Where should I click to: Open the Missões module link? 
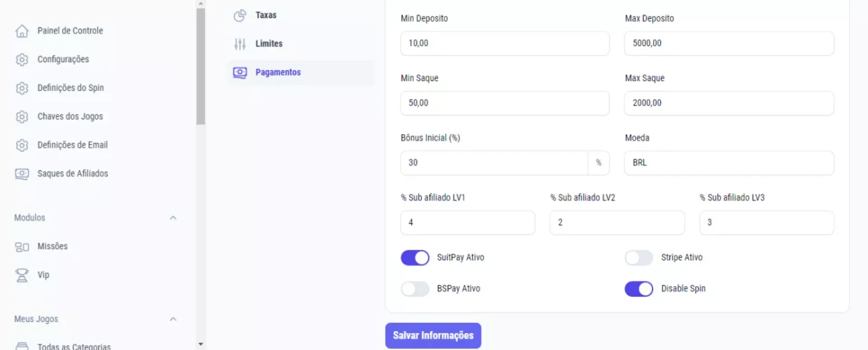pyautogui.click(x=52, y=246)
